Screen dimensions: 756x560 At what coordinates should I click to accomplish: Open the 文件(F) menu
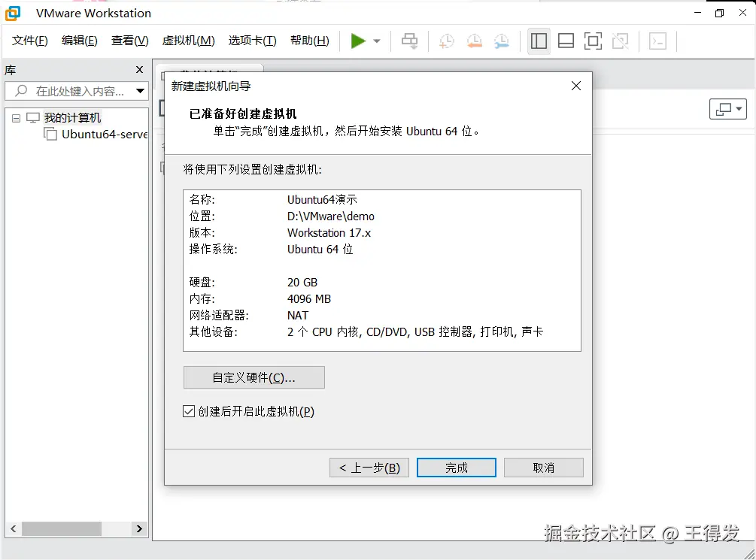click(x=30, y=41)
